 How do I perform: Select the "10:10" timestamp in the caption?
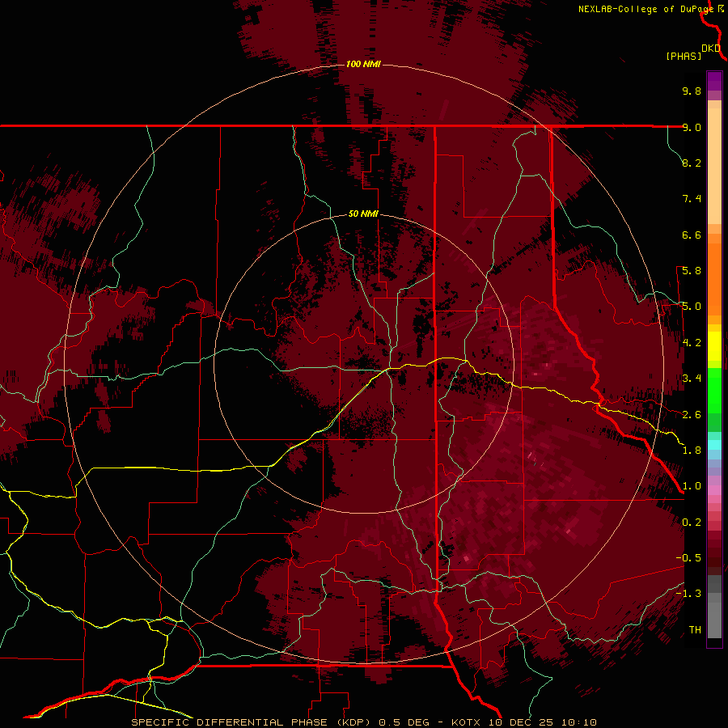(x=579, y=722)
